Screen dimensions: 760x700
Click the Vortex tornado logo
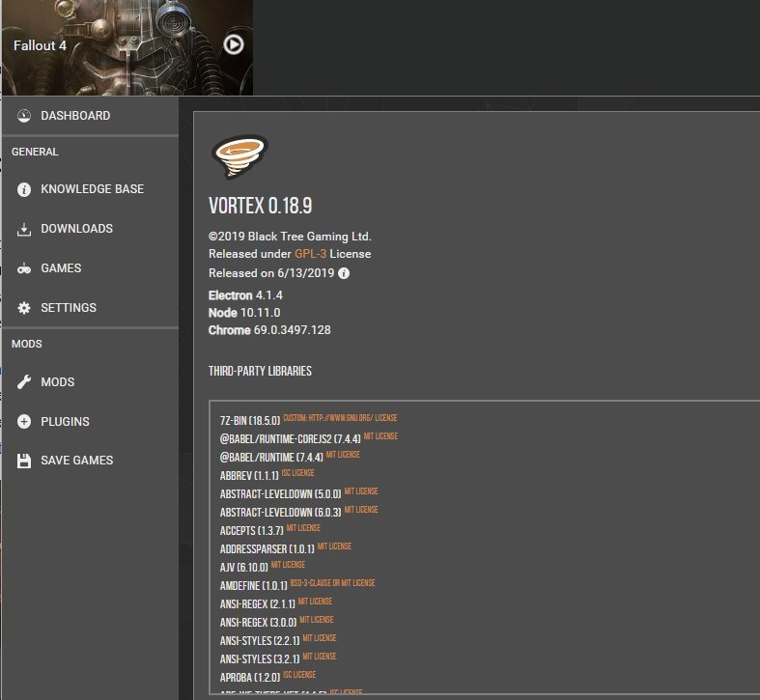[239, 156]
